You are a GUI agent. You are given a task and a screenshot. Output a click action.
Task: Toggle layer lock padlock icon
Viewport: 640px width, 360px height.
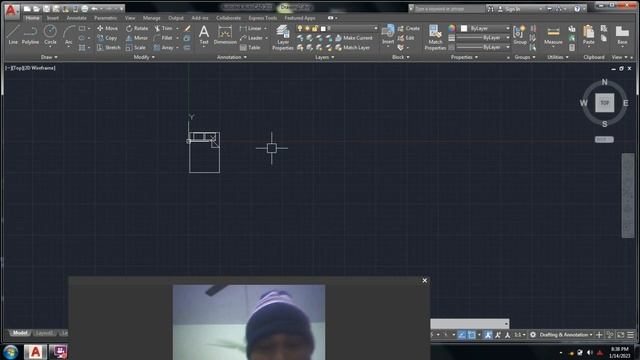(x=315, y=28)
